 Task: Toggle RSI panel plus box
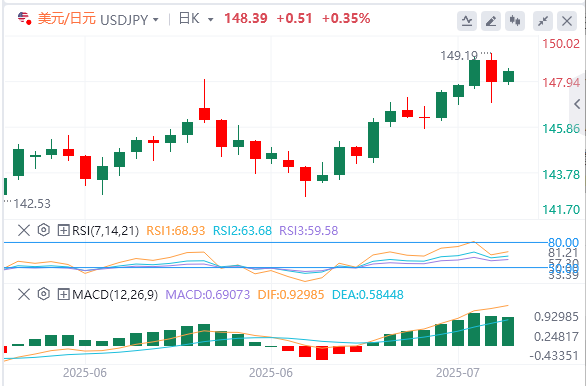tap(63, 231)
